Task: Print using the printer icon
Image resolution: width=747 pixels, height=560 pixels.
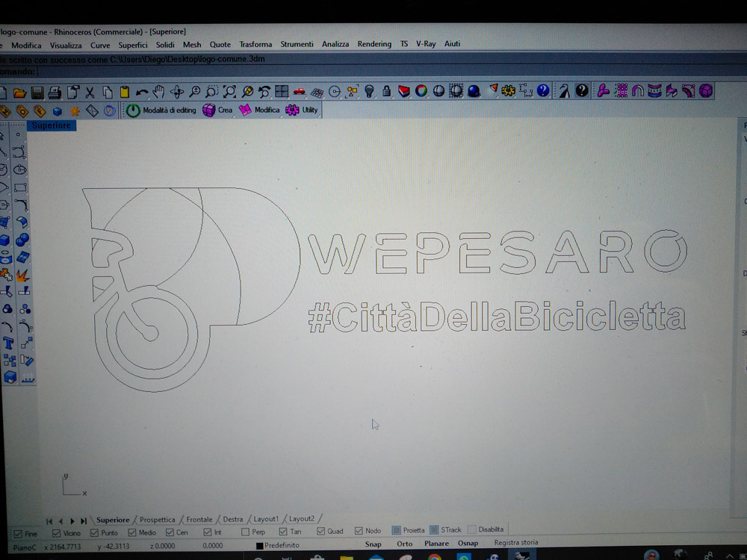Action: click(x=55, y=93)
